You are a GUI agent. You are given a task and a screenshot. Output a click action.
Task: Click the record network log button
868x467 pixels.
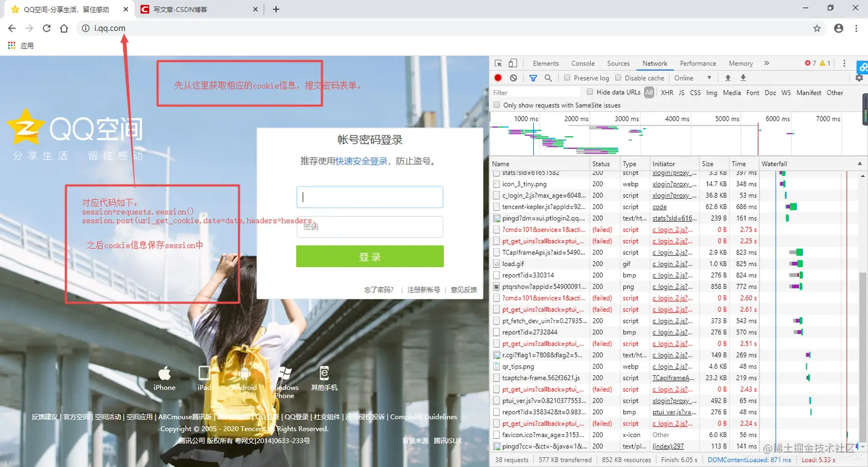tap(498, 78)
